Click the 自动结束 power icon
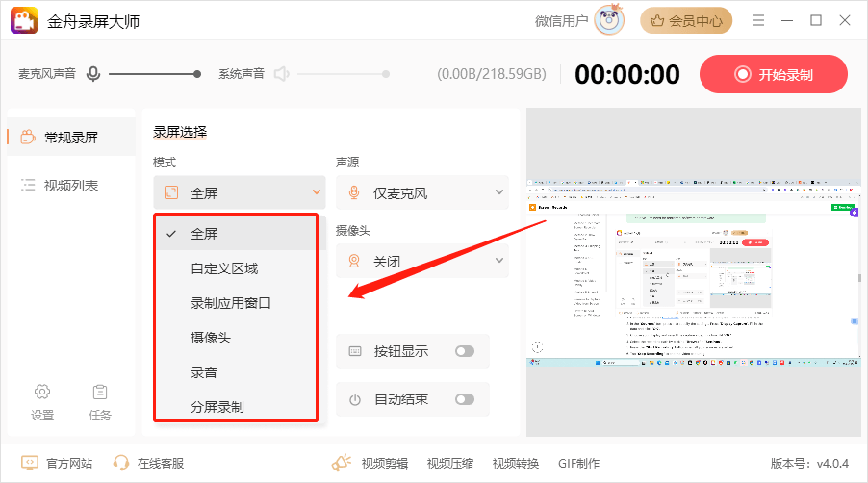868x483 pixels. tap(355, 399)
